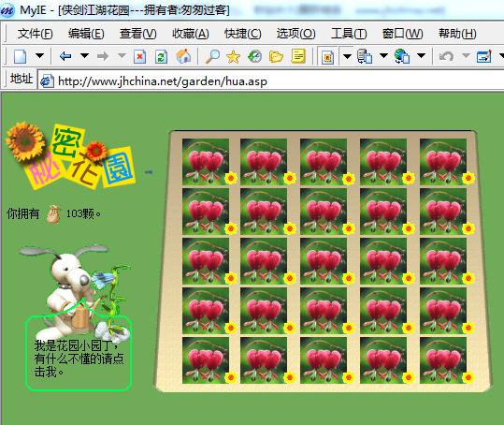Click yellow flower badge on bottom-left plant
The width and height of the screenshot is (504, 425).
[231, 377]
